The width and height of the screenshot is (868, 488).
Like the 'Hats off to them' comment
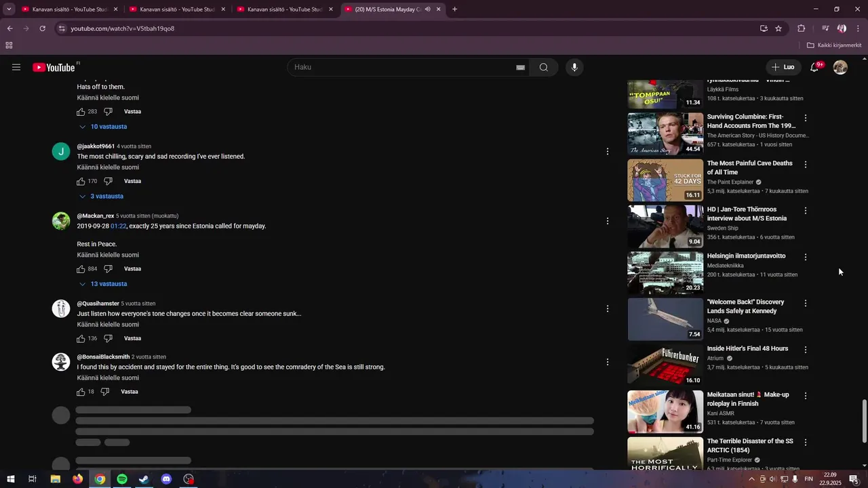(x=81, y=111)
